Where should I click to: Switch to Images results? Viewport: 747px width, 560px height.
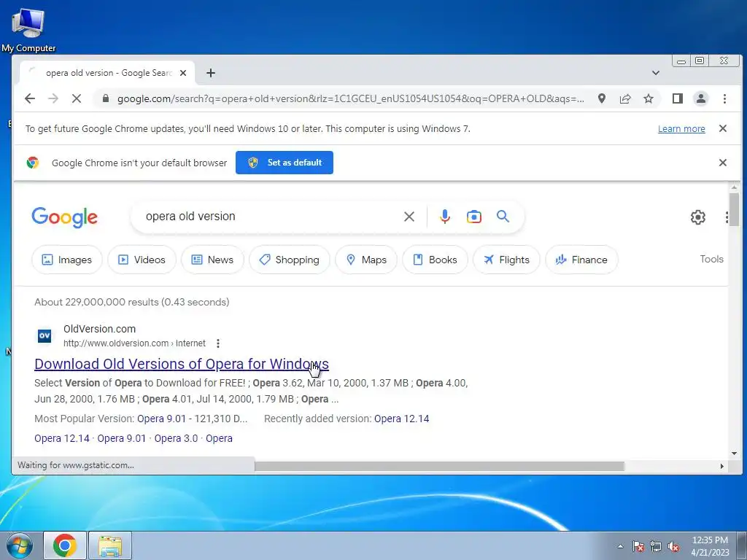coord(66,260)
